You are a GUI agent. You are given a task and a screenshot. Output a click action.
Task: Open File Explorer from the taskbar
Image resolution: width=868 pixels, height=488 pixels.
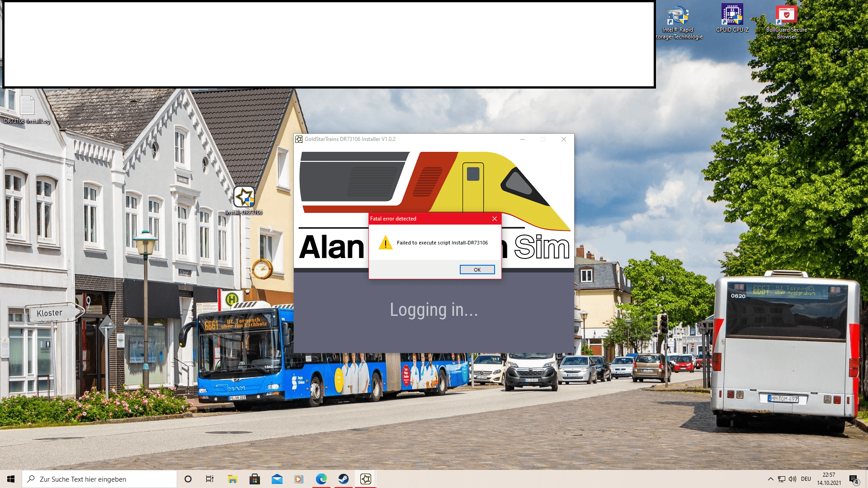(x=232, y=479)
